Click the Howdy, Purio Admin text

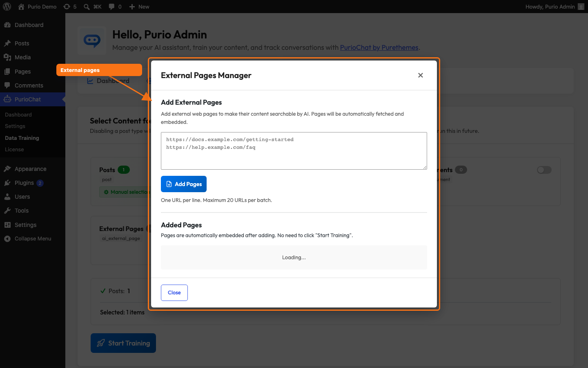click(550, 7)
